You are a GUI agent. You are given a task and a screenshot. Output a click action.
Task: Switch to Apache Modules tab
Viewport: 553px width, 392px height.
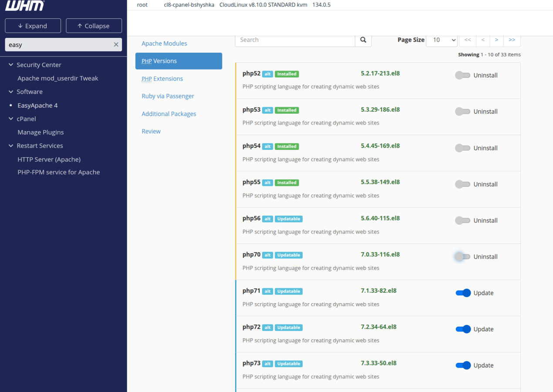[x=164, y=44]
